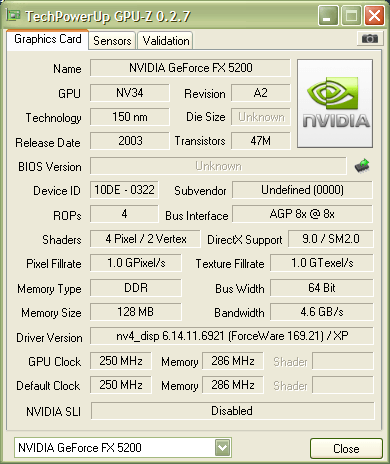This screenshot has height=464, width=390.
Task: Click the 'Driver Version' label
Action: pyautogui.click(x=49, y=338)
